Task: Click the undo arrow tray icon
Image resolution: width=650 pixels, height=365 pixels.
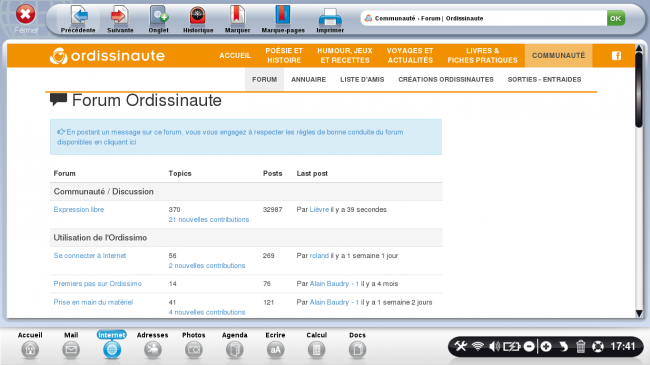Action: click(563, 346)
